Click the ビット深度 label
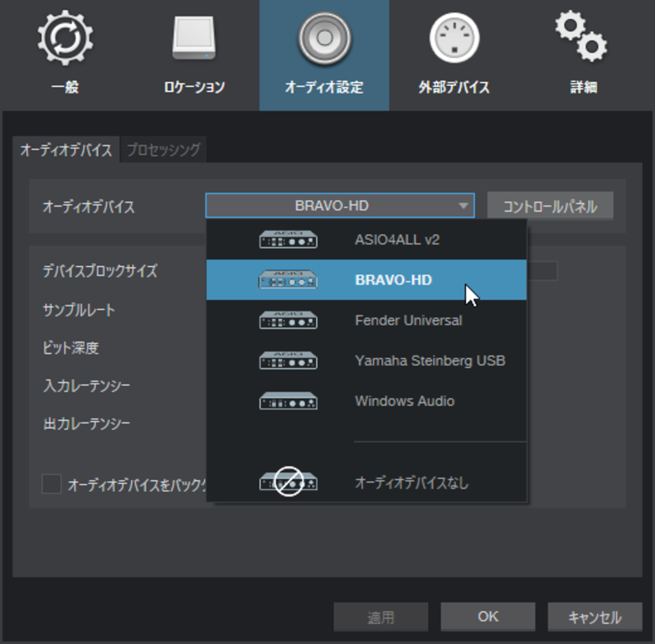655x644 pixels. click(70, 347)
